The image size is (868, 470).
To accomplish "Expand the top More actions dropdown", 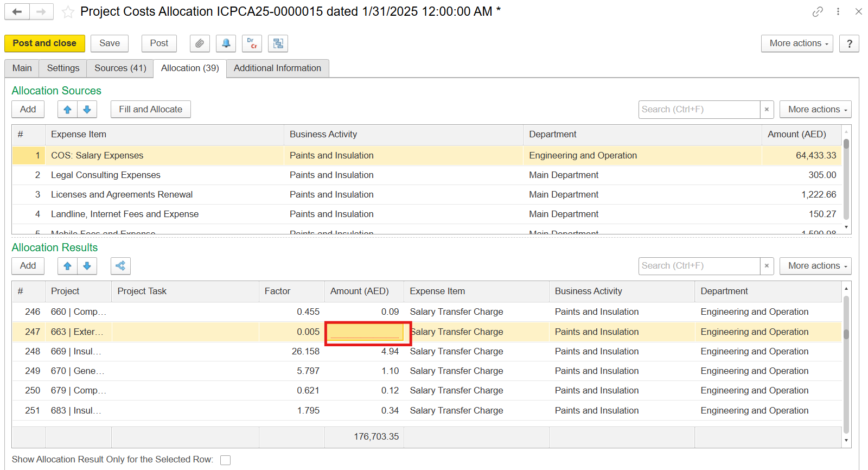I will (x=799, y=43).
